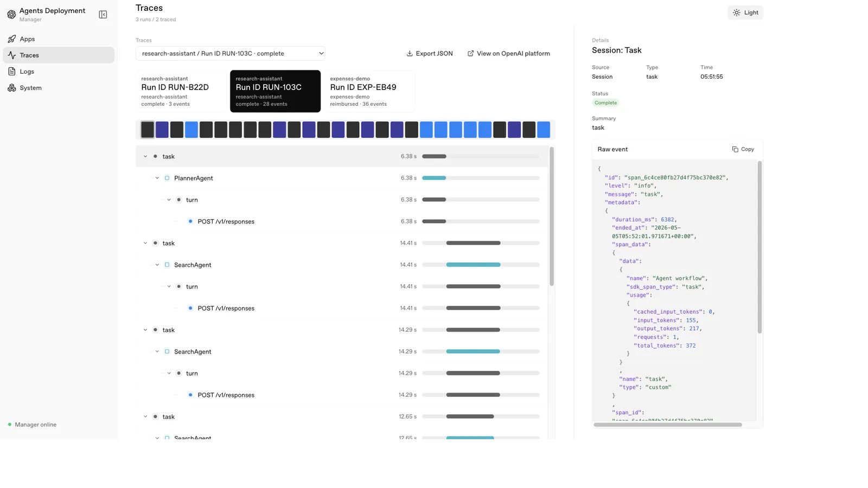Select the Run ID RUN-103C card
Image resolution: width=868 pixels, height=488 pixels.
point(275,91)
